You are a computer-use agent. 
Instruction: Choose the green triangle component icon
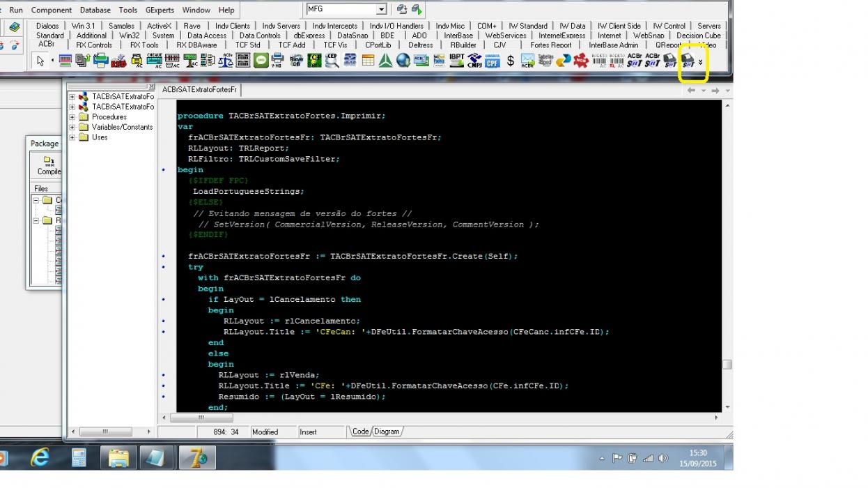[x=386, y=61]
